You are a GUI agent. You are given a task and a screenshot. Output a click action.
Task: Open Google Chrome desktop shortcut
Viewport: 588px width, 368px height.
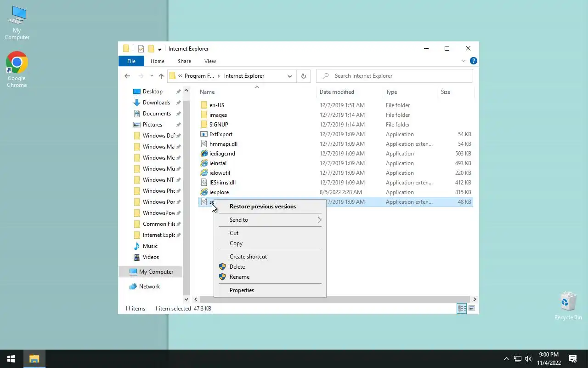pyautogui.click(x=17, y=69)
